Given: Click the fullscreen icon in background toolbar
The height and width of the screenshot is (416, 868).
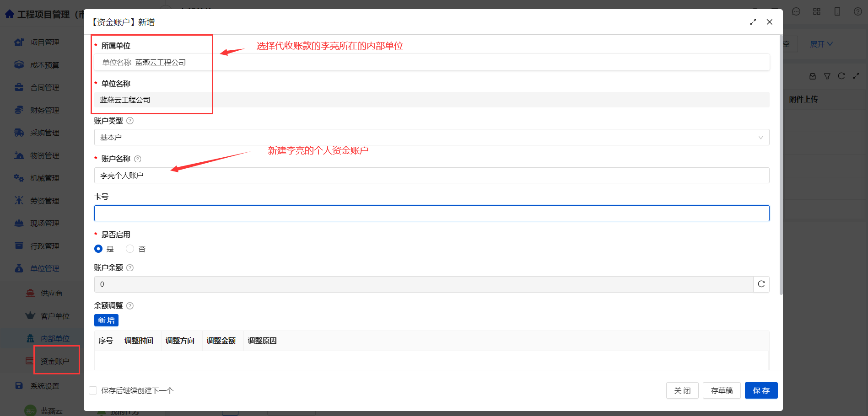Looking at the screenshot, I should click(856, 76).
